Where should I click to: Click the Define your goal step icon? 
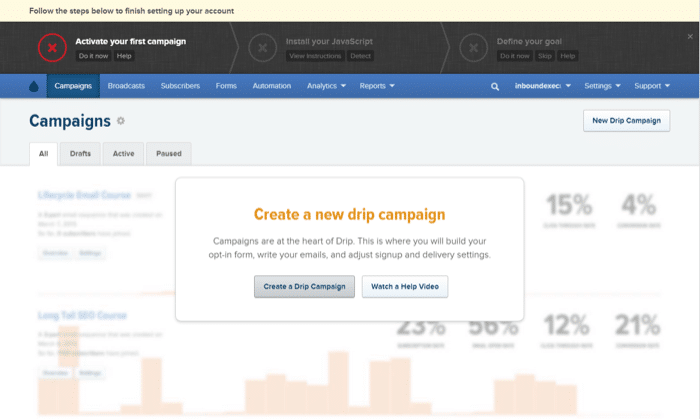coord(471,48)
